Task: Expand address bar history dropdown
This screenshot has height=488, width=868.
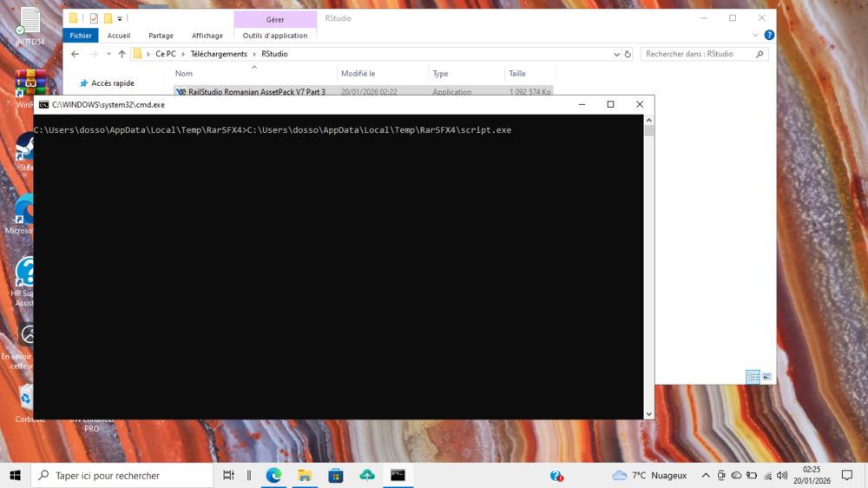Action: tap(616, 55)
